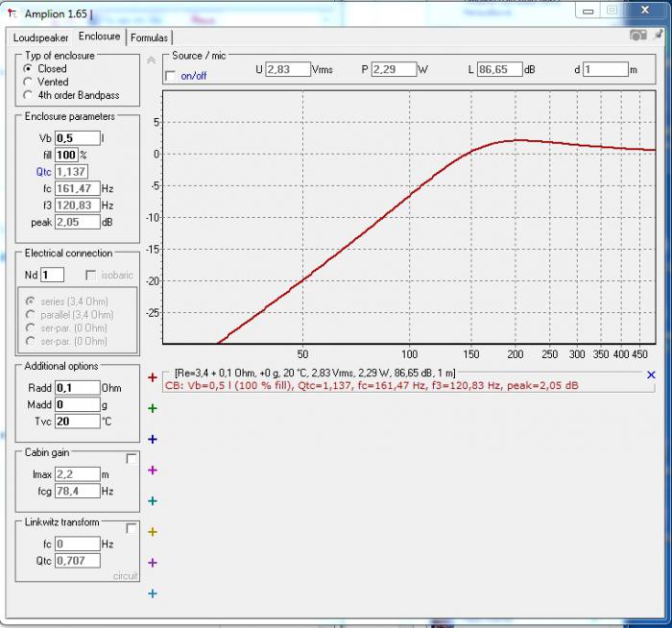Screen dimensions: 672x628
Task: Click the green plus curve icon
Action: (152, 408)
